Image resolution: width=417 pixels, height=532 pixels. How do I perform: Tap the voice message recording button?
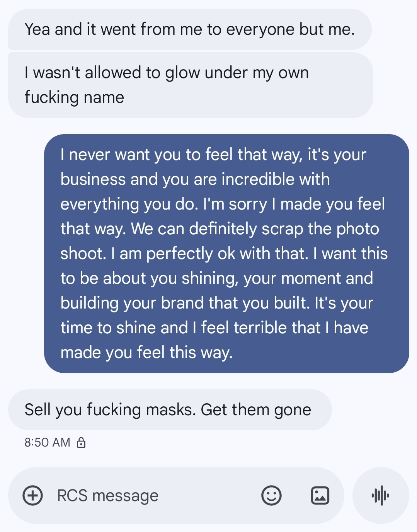click(x=380, y=495)
